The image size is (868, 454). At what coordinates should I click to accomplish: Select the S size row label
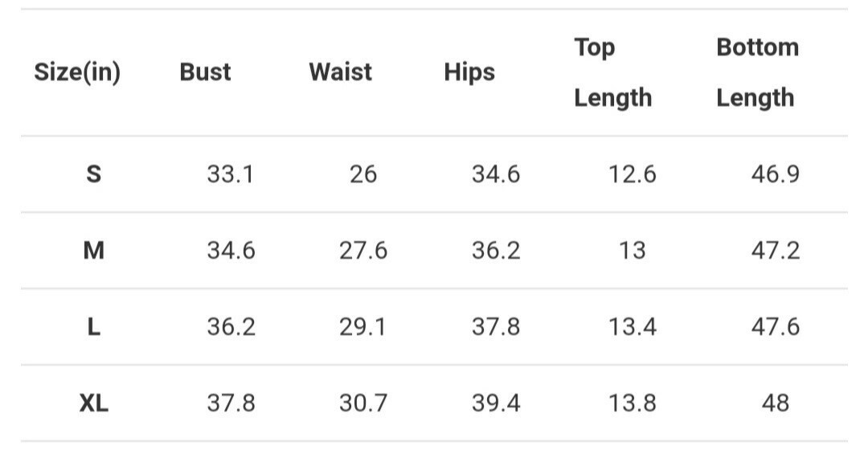pyautogui.click(x=93, y=174)
